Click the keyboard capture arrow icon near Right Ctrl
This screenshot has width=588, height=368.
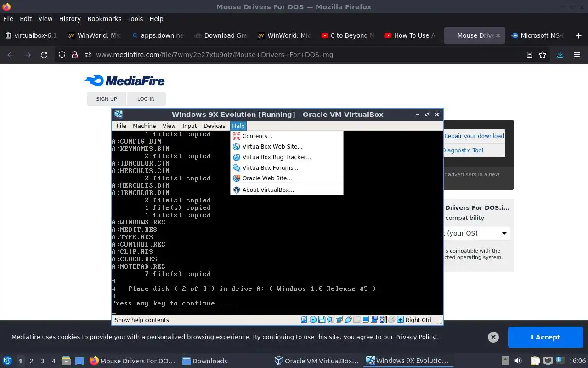[400, 320]
